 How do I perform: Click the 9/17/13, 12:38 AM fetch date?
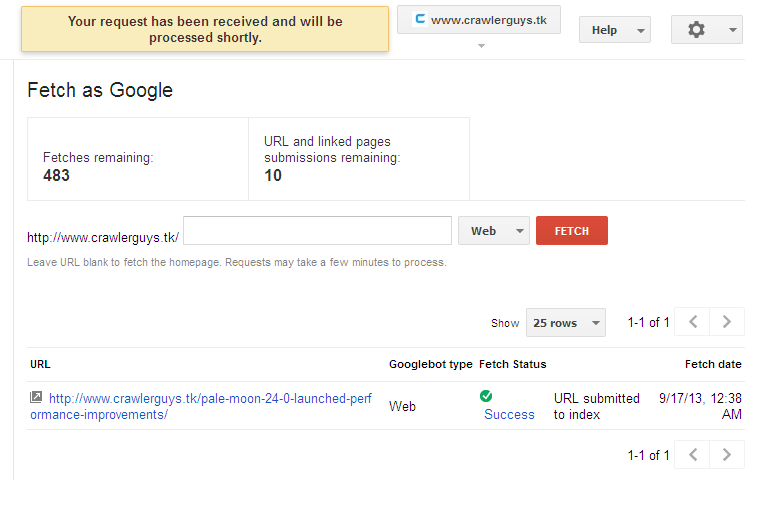[700, 407]
